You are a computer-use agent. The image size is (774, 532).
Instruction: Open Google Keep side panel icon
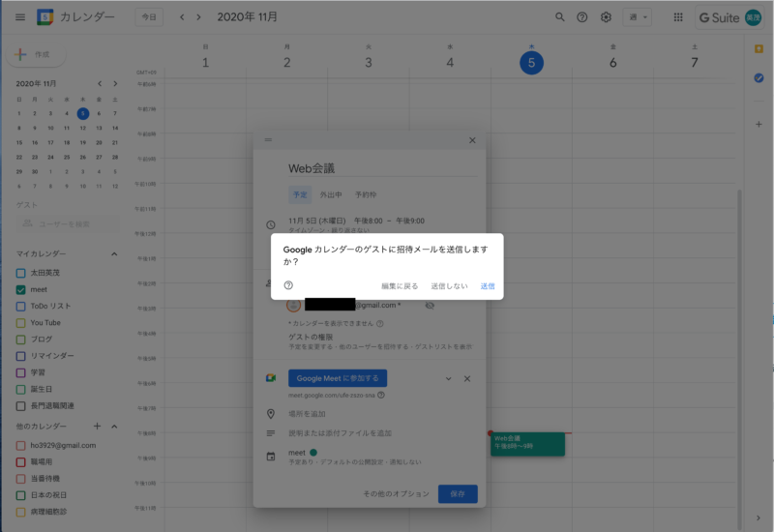pyautogui.click(x=759, y=49)
